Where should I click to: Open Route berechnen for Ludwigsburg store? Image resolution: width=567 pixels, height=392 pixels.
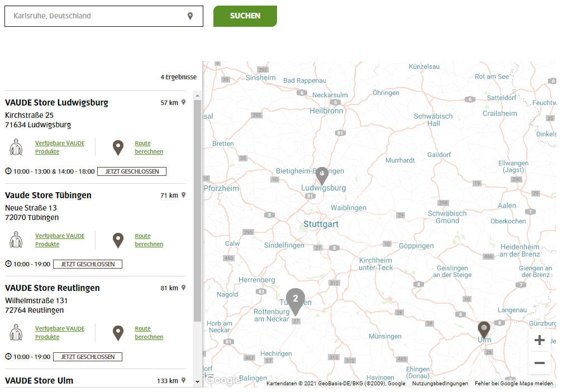coord(149,147)
